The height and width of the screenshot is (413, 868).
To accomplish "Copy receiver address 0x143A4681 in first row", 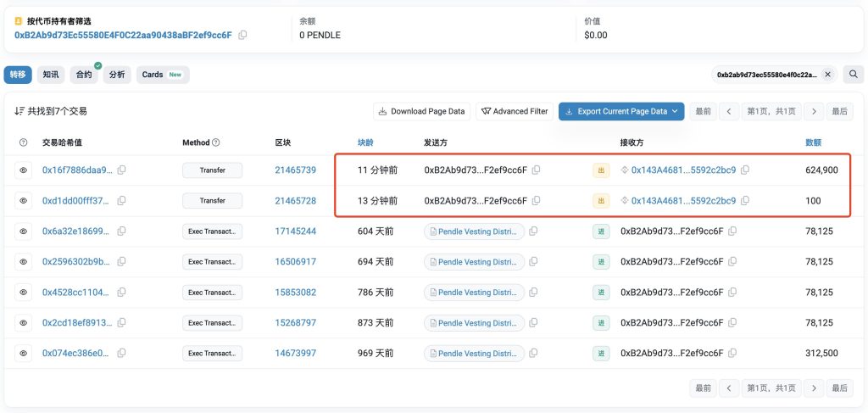I will coord(745,170).
